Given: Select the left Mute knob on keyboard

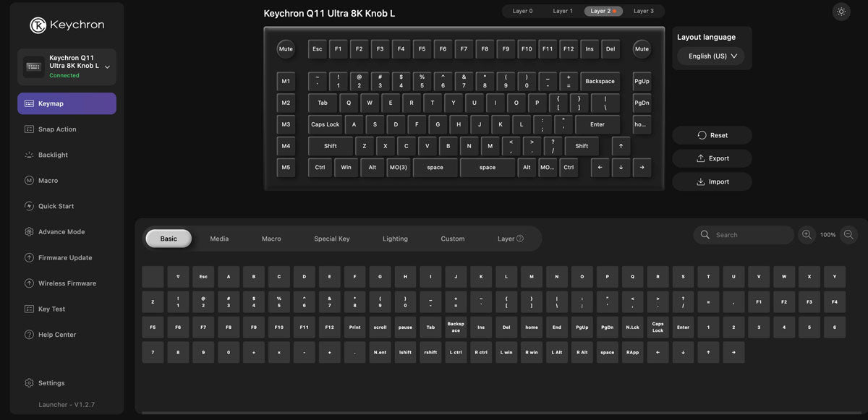Looking at the screenshot, I should [x=286, y=49].
